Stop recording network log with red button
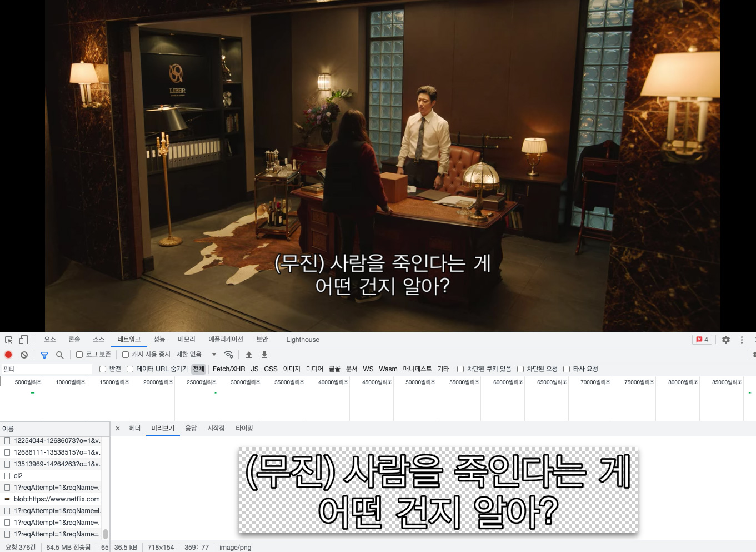Screen dimensions: 756x552 [8, 355]
